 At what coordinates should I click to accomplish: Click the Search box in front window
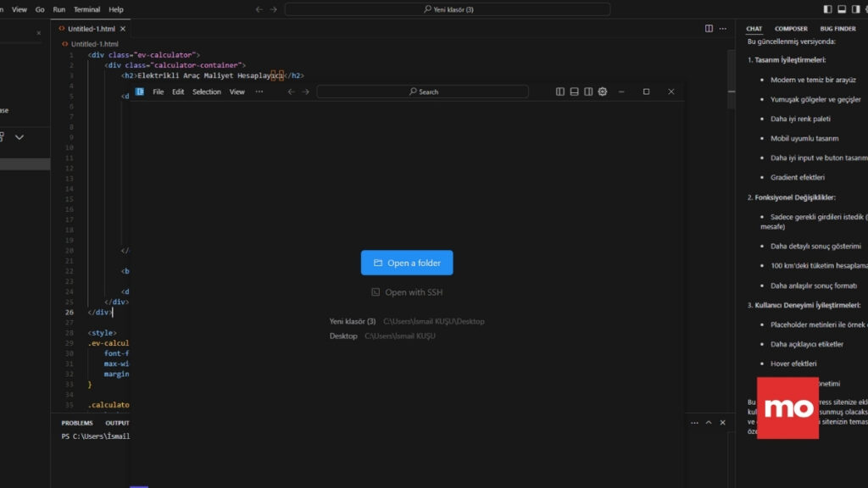click(x=422, y=91)
